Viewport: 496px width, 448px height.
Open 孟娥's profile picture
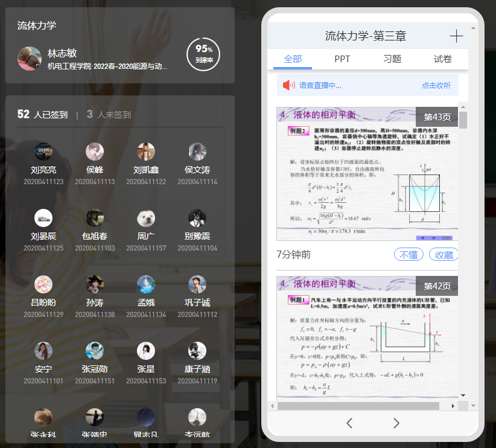[x=145, y=284]
